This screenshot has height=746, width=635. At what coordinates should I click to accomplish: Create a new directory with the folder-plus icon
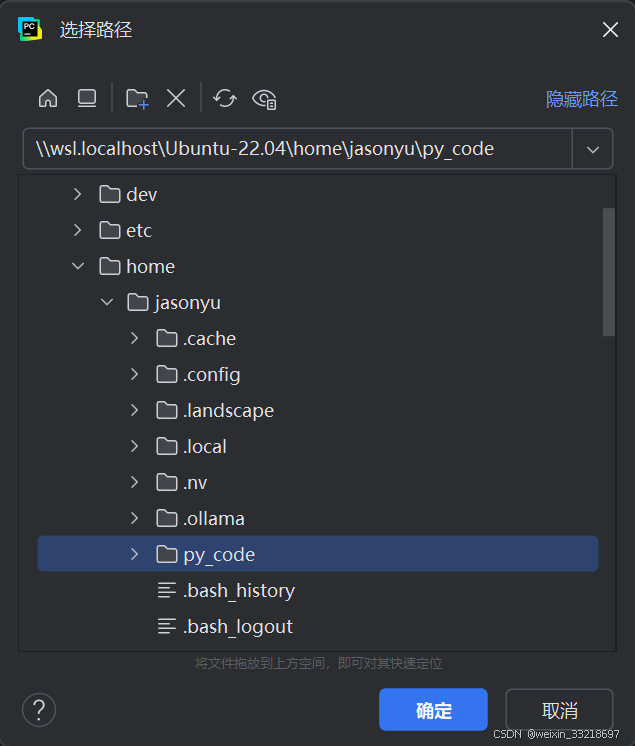pos(137,99)
